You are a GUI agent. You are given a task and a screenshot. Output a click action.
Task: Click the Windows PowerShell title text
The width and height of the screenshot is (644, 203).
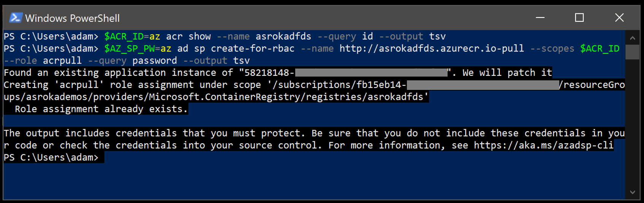tap(72, 18)
